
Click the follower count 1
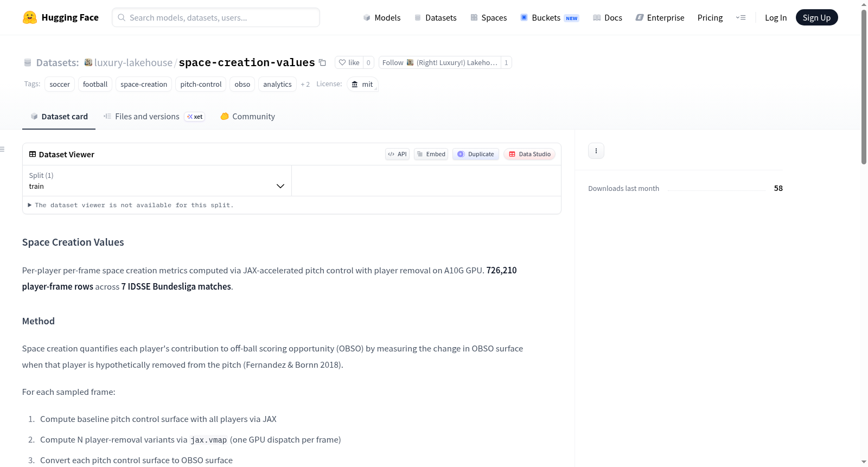[x=506, y=62]
